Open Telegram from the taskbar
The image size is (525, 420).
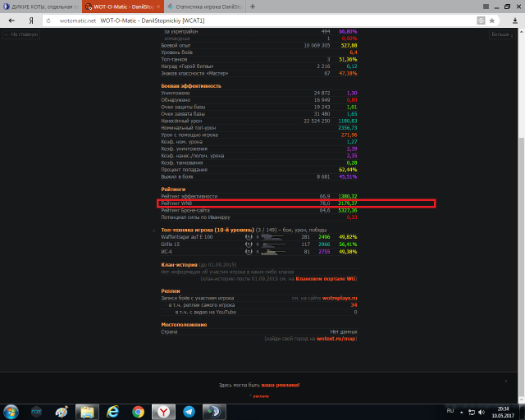coord(189,411)
